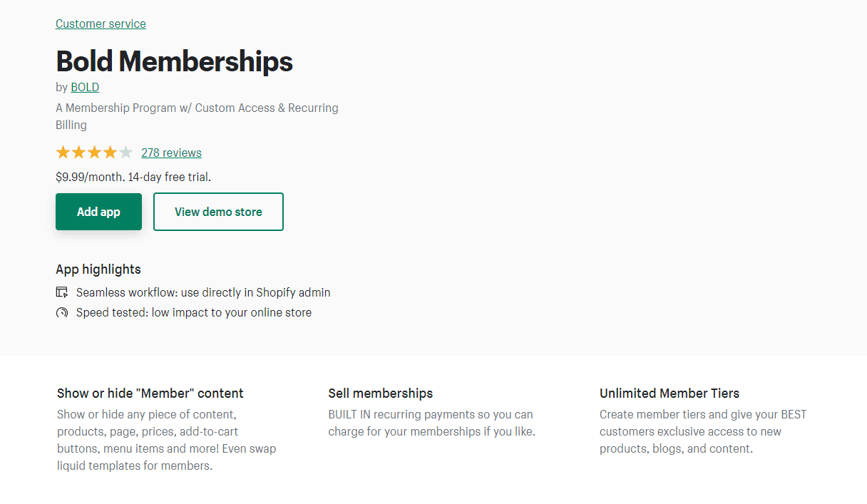Click the prices link in the member description
Viewport: 867px width, 504px height.
click(x=158, y=431)
